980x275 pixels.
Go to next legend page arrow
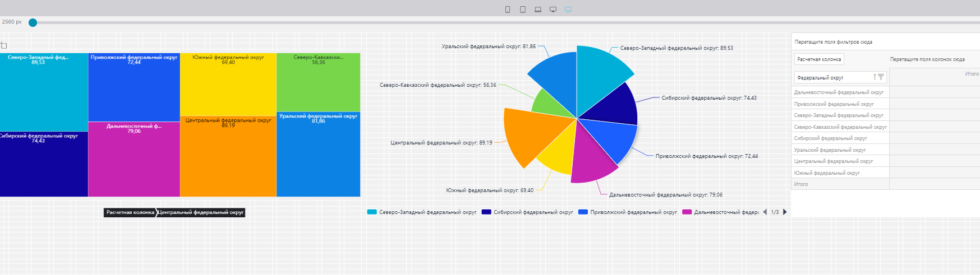tap(785, 212)
